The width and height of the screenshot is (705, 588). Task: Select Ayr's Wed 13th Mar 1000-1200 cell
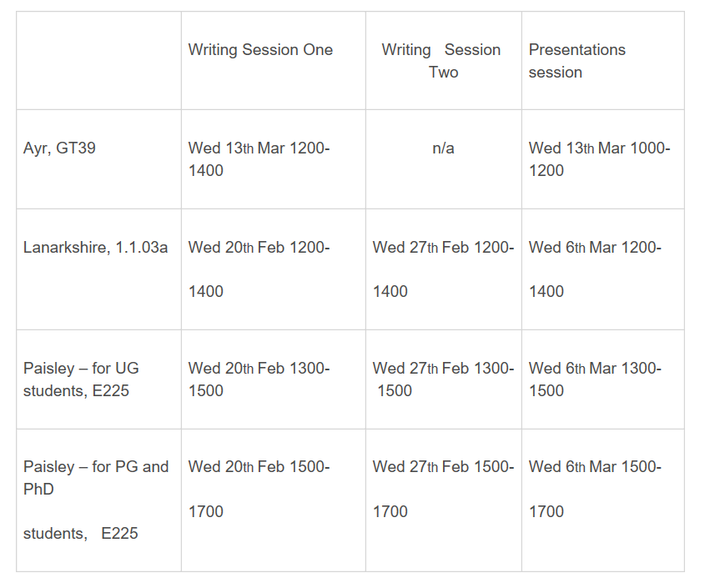599,159
